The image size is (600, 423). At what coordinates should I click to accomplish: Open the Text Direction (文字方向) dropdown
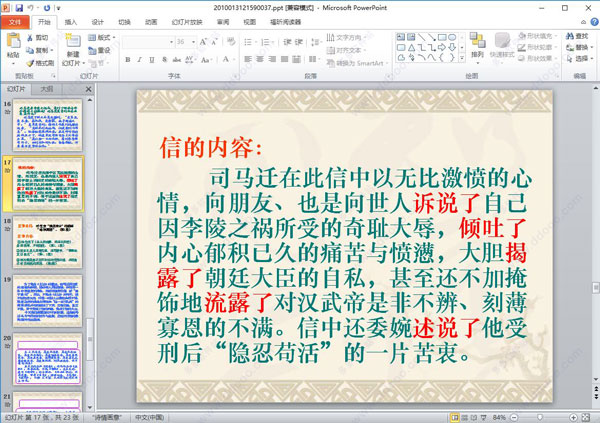pos(346,37)
